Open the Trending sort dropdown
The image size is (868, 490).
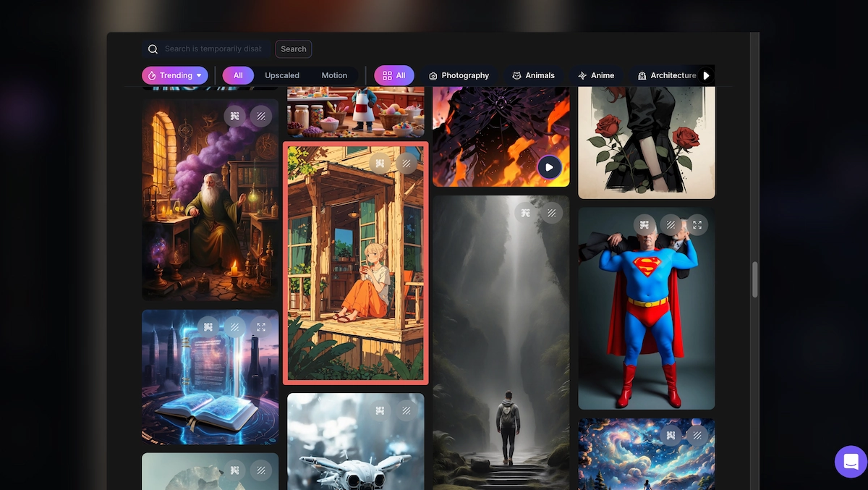click(x=175, y=75)
